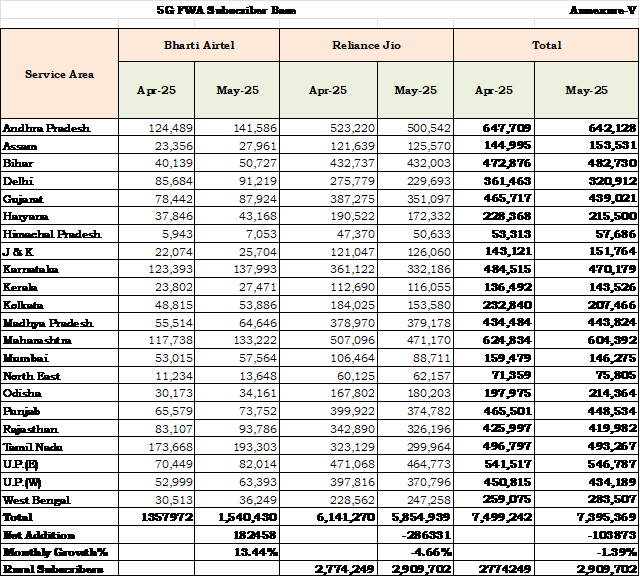The height and width of the screenshot is (577, 640).
Task: Select the 'Madhya Pradesh' row label
Action: pos(48,323)
